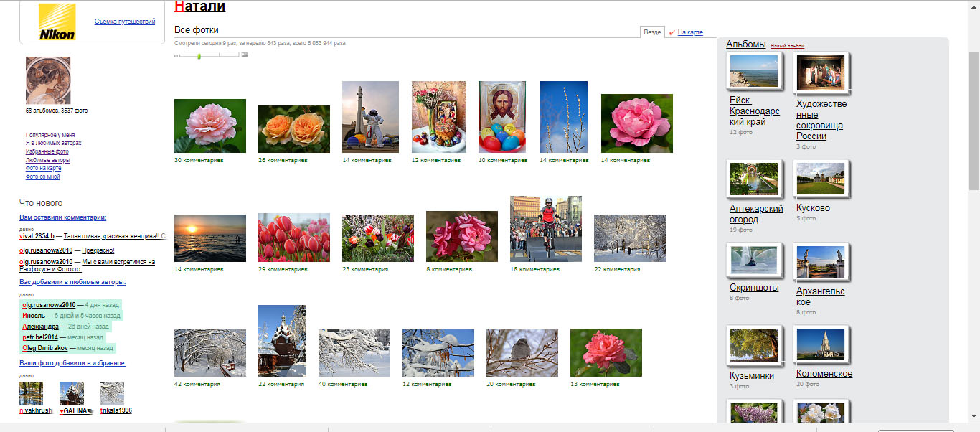Screen dimensions: 980x432
Task: Open the Коломенское album cover
Action: (819, 346)
